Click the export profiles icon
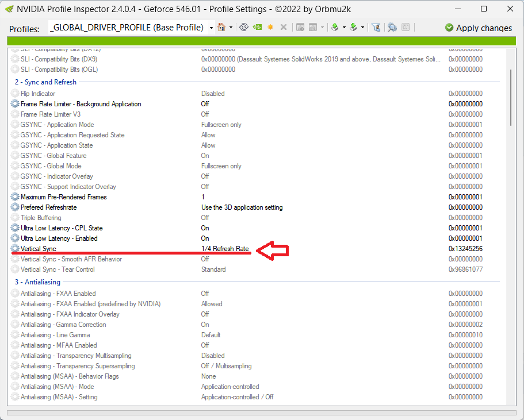The width and height of the screenshot is (524, 420). click(335, 28)
